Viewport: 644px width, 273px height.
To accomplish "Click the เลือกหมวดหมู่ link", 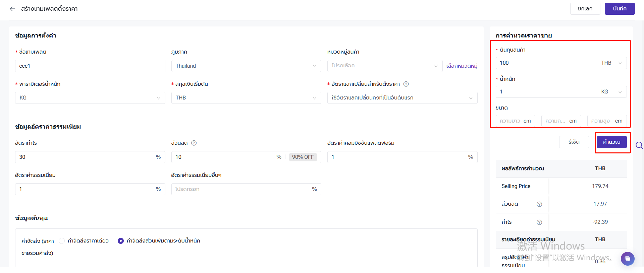I will click(x=462, y=66).
